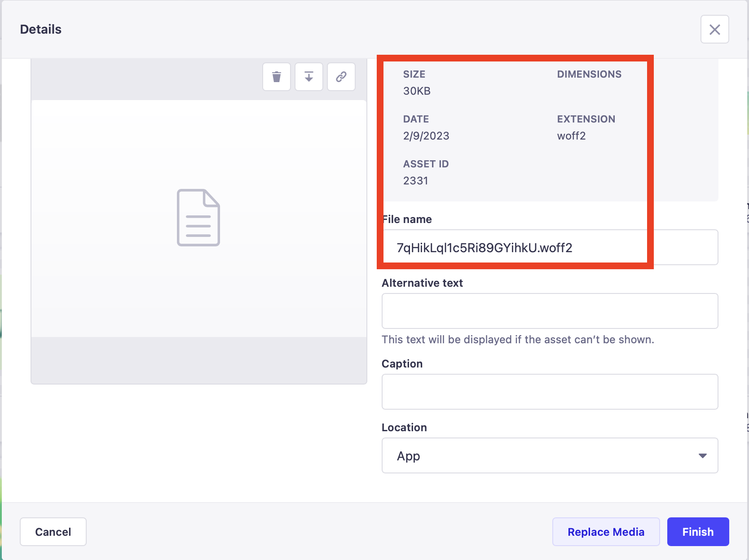Open the Location dropdown
749x560 pixels.
(x=550, y=455)
